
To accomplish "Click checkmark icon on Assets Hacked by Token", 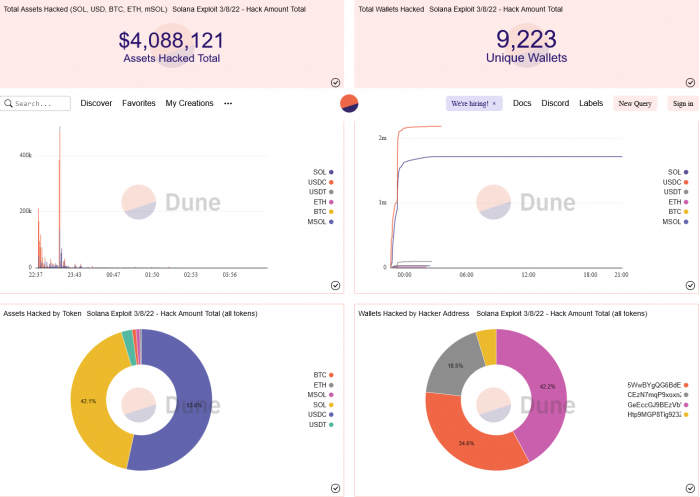I will click(335, 488).
